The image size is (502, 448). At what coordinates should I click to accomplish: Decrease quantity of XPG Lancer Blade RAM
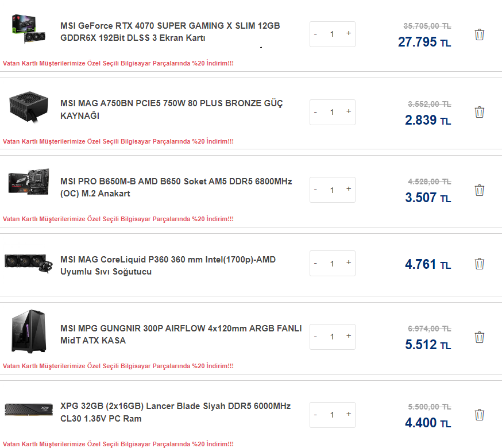(x=315, y=415)
